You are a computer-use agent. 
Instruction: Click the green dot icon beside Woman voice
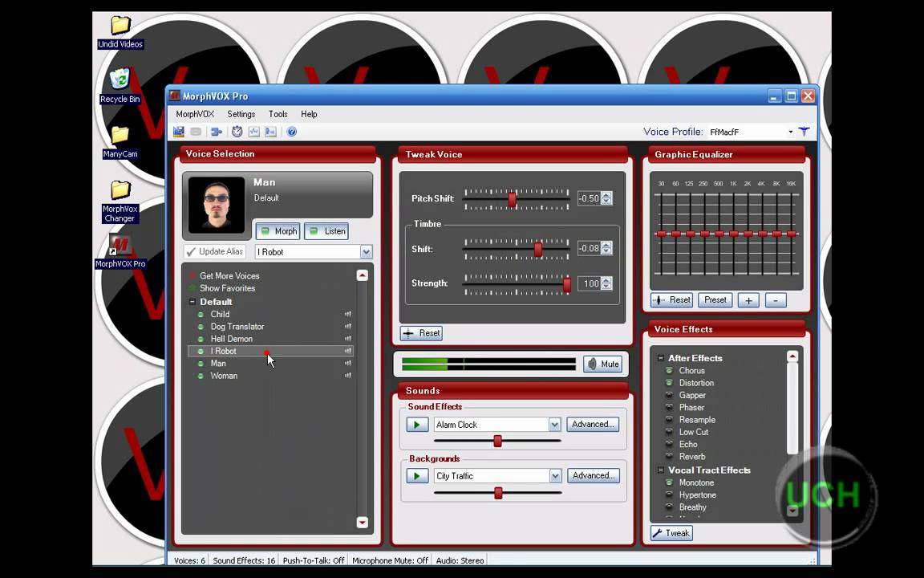(201, 376)
